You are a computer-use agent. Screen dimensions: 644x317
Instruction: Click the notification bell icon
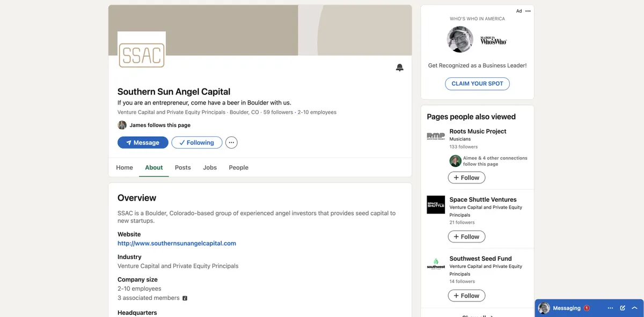[x=399, y=68]
